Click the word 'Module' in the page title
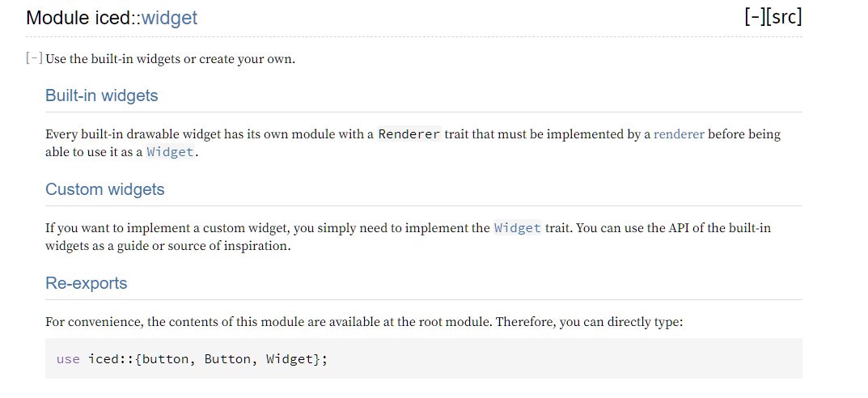Image resolution: width=868 pixels, height=398 pixels. (x=58, y=18)
